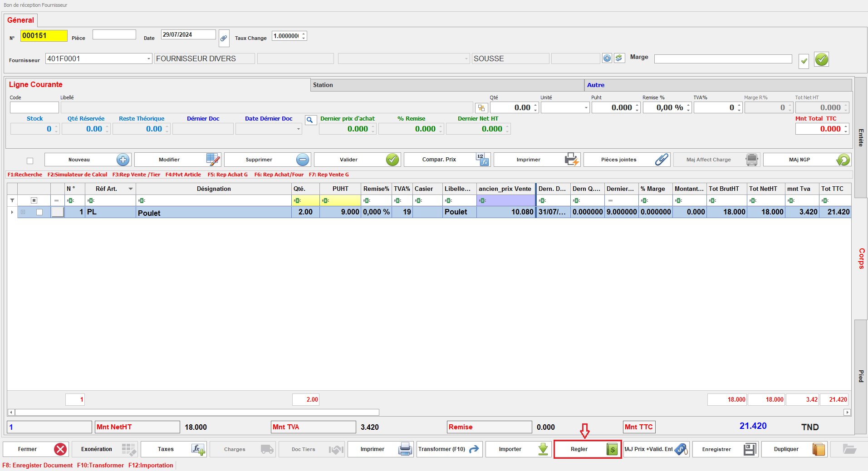
Task: Click the TVA% spinner arrows
Action: [739, 108]
